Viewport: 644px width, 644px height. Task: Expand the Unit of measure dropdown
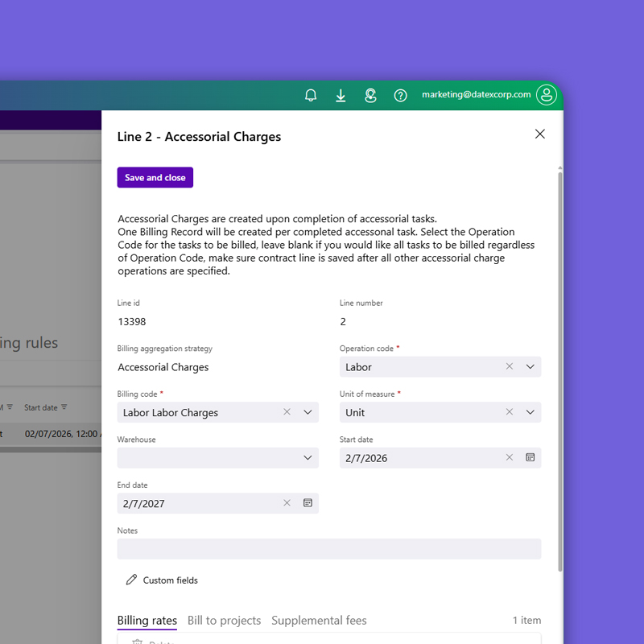[530, 412]
